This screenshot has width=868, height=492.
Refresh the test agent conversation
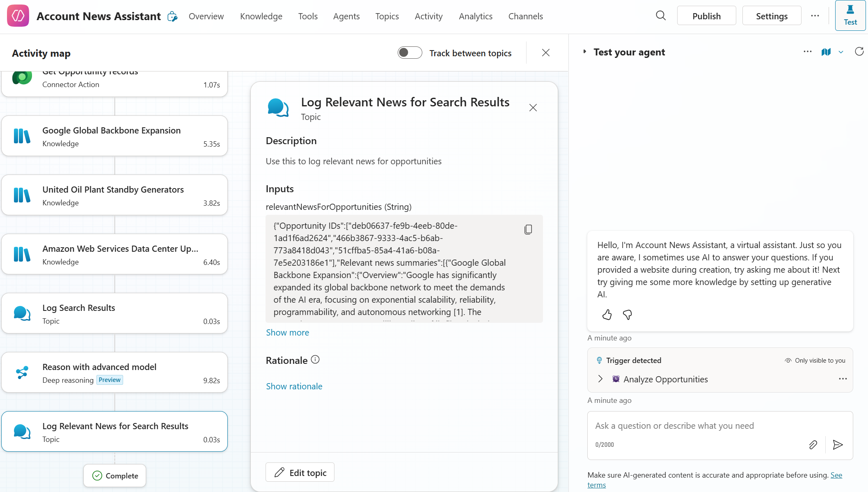[x=859, y=52]
